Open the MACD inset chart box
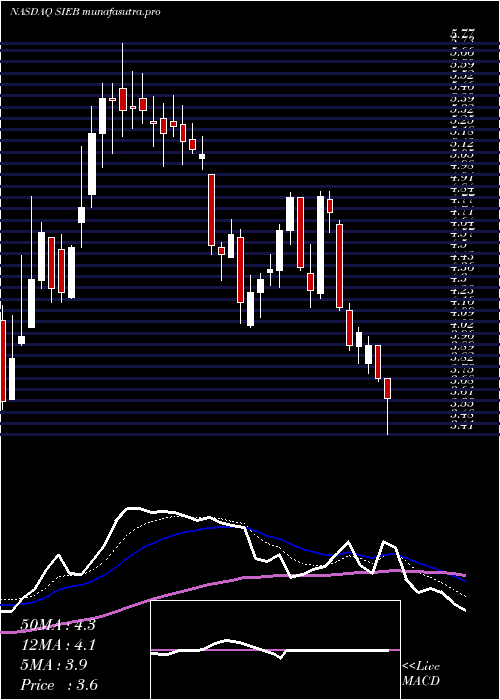The image size is (500, 700). pyautogui.click(x=275, y=650)
